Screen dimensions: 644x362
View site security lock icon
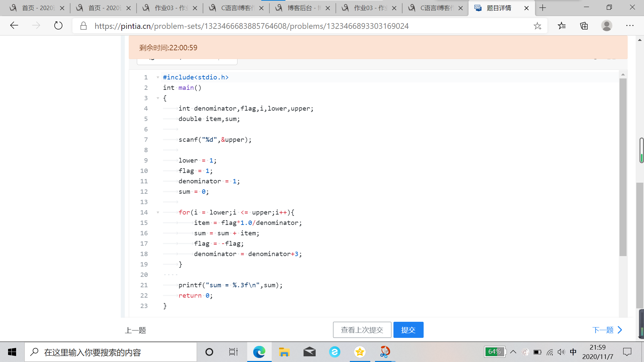pyautogui.click(x=84, y=26)
